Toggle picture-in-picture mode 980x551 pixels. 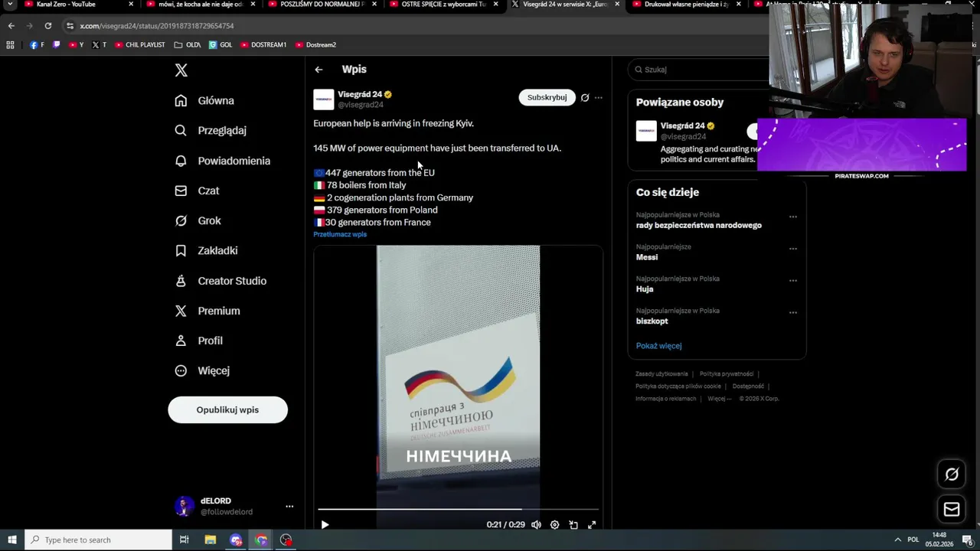point(573,525)
